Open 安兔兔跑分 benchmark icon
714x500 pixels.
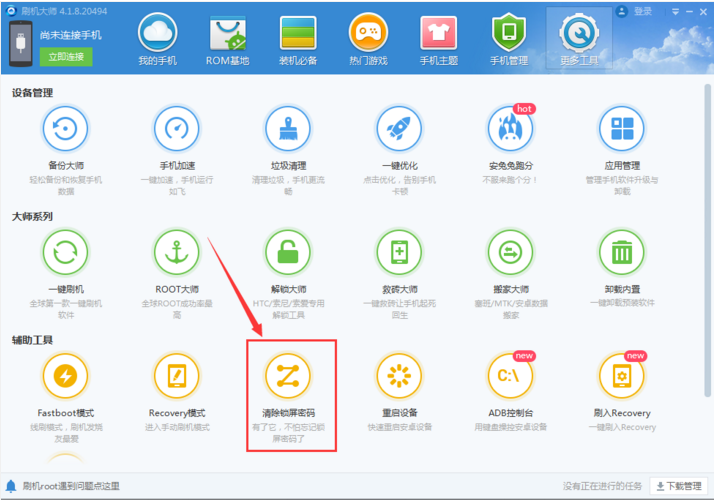tap(510, 128)
